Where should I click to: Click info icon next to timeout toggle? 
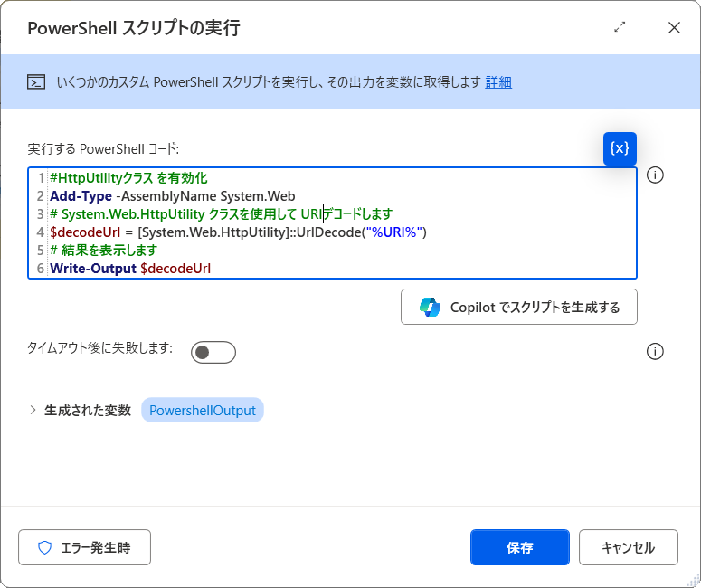[655, 352]
